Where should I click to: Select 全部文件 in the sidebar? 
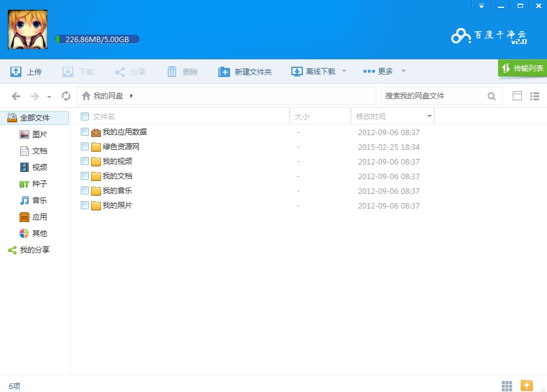(34, 118)
